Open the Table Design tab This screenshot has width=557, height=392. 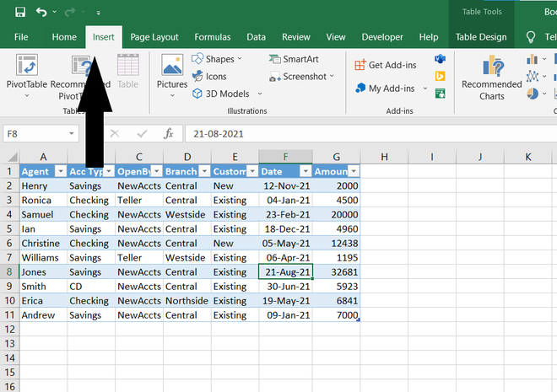tap(481, 37)
